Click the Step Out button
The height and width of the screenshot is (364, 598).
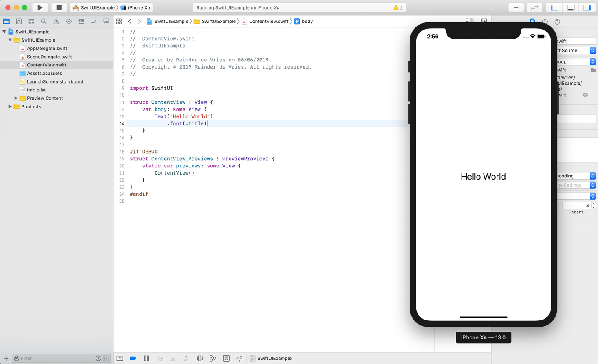186,358
